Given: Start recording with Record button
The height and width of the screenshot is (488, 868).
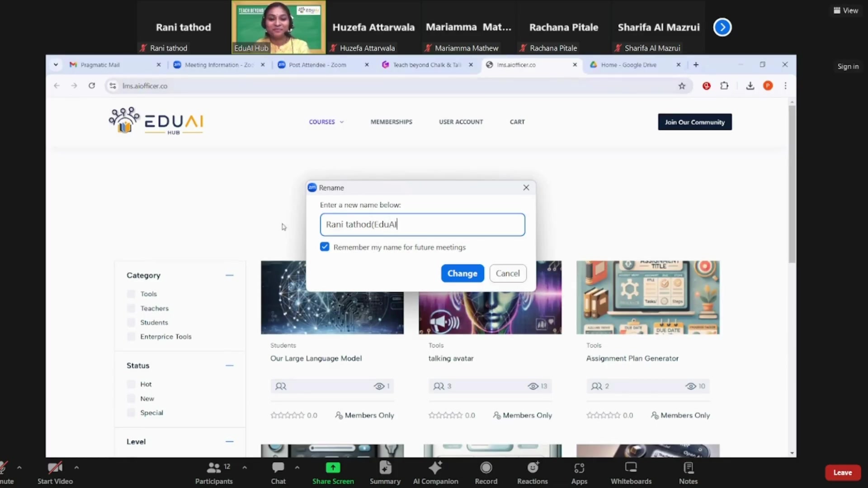Looking at the screenshot, I should click(486, 473).
